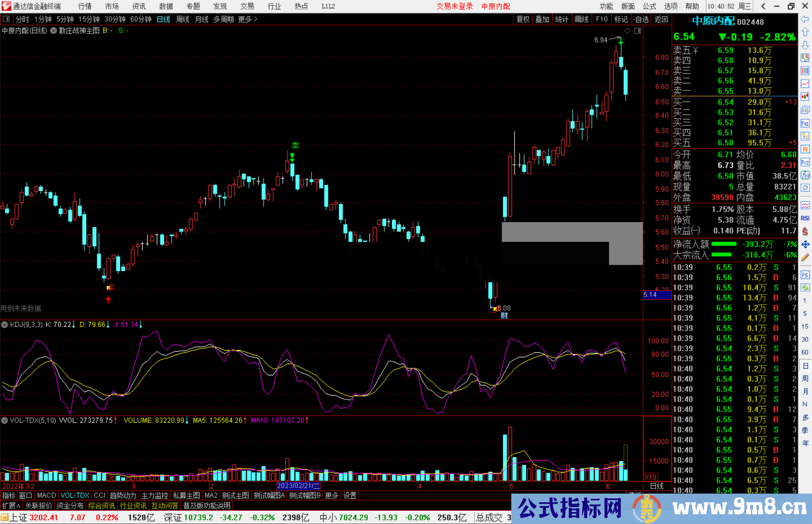Click the formula f(x) sidebar icon
The width and height of the screenshot is (812, 524).
805,175
